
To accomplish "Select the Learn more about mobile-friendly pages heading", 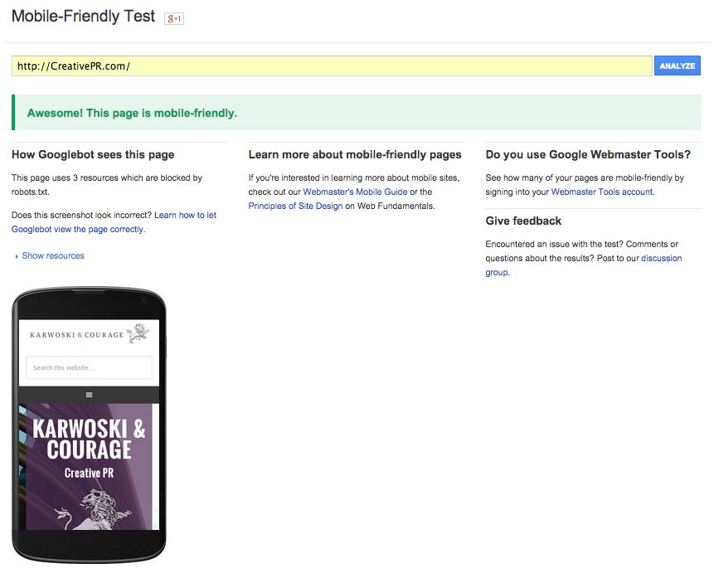I will click(x=354, y=154).
